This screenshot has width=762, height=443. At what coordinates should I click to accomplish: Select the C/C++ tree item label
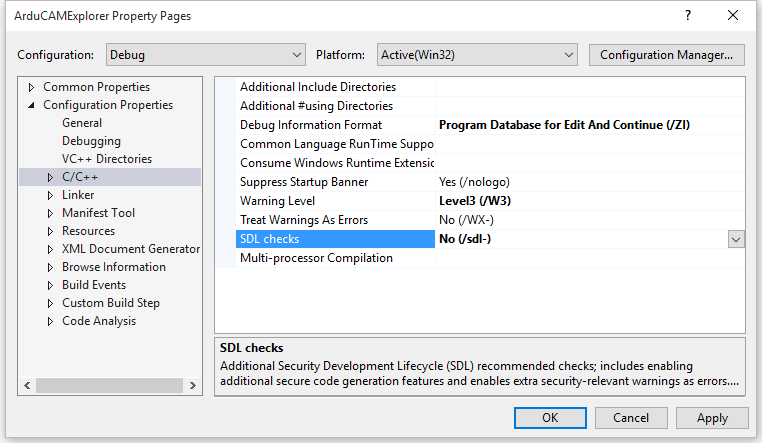click(80, 177)
